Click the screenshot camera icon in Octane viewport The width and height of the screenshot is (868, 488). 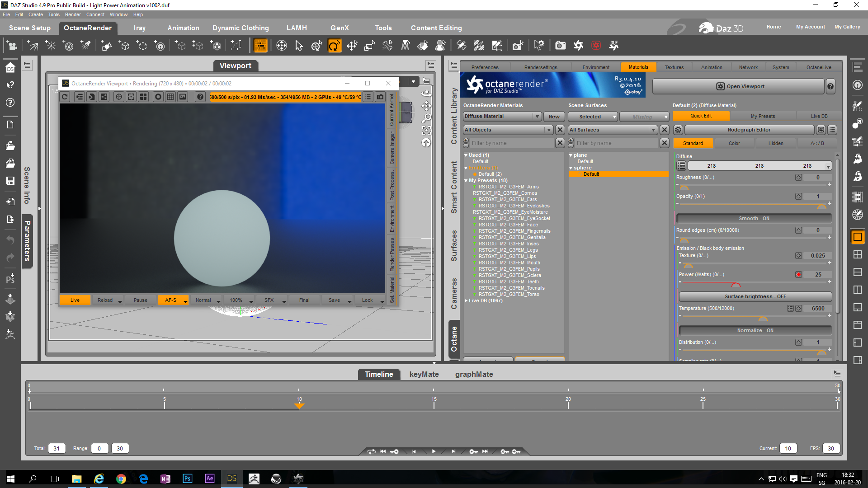click(x=380, y=97)
